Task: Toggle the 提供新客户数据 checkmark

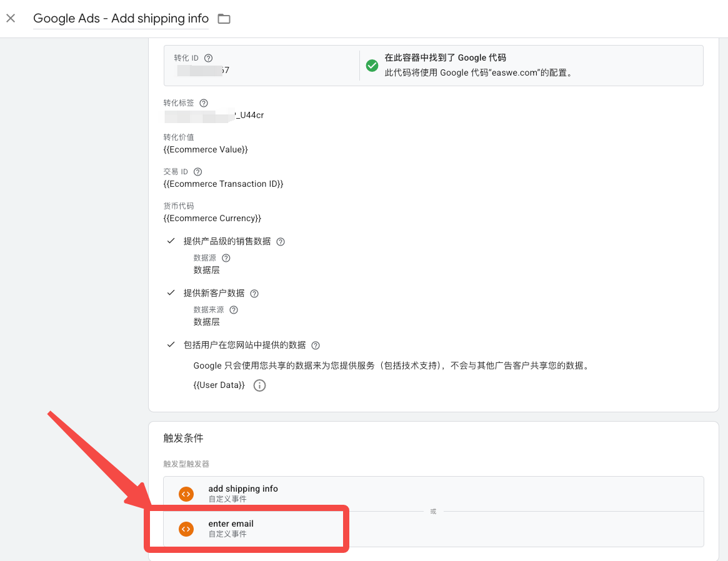Action: (171, 293)
